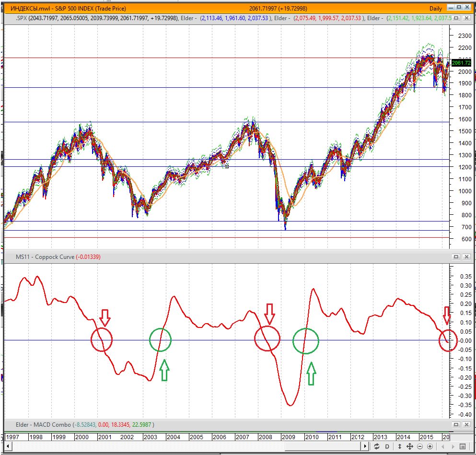Click the chart title ИНДЕКСЫ.mwl S&P 500 INDEX
Viewport: 476px width, 455px height.
pyautogui.click(x=68, y=9)
